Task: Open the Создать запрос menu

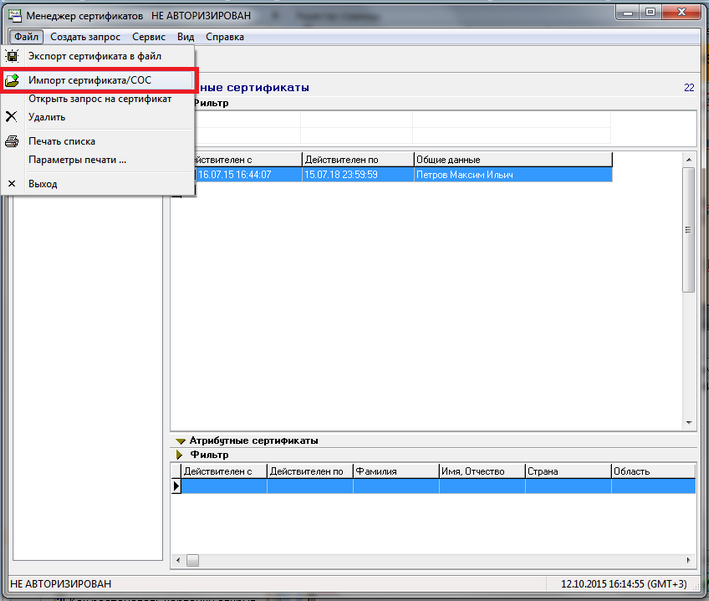Action: pos(85,36)
